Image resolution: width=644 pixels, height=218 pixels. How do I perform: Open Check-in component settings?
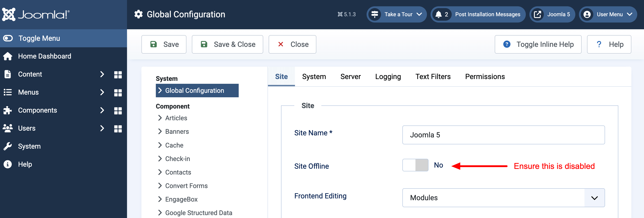pos(177,159)
